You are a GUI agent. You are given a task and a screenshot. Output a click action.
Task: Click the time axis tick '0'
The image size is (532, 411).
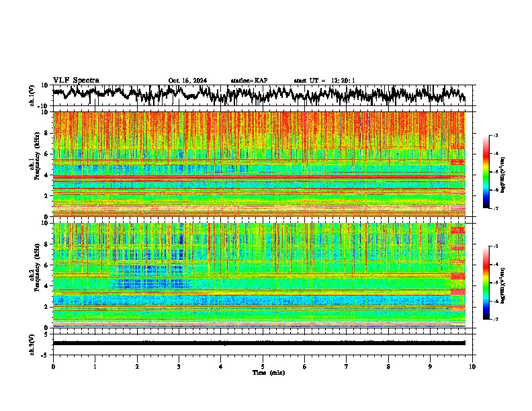(53, 367)
